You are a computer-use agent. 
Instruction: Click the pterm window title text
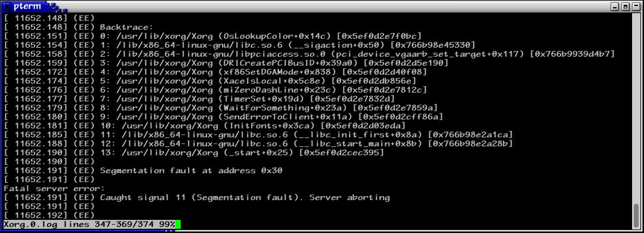click(27, 6)
